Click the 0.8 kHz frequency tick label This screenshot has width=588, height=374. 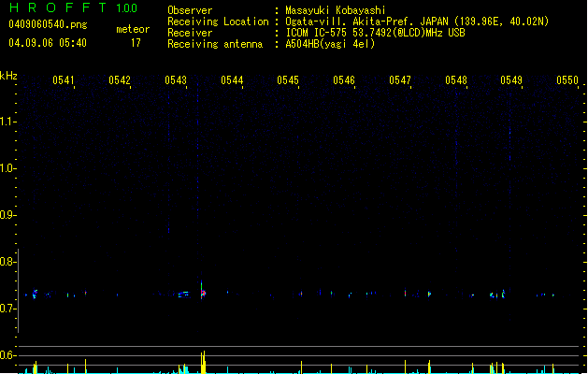point(7,262)
